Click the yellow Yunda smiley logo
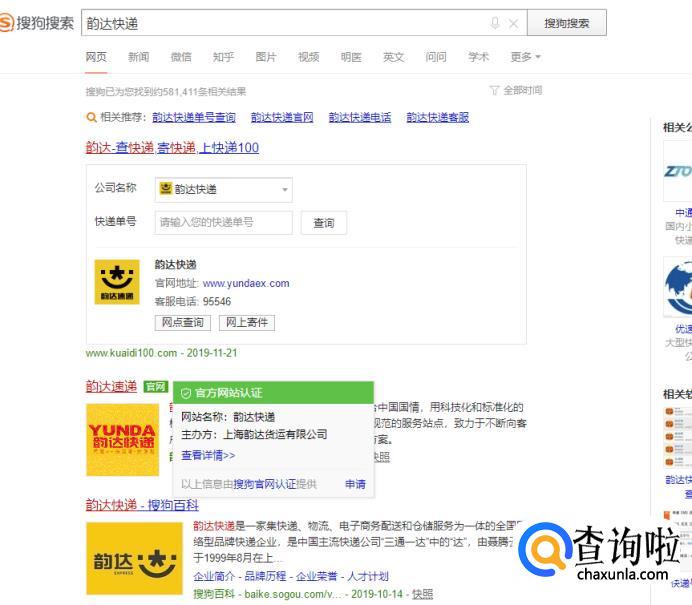Viewport: 692px width, 605px height. pos(117,282)
